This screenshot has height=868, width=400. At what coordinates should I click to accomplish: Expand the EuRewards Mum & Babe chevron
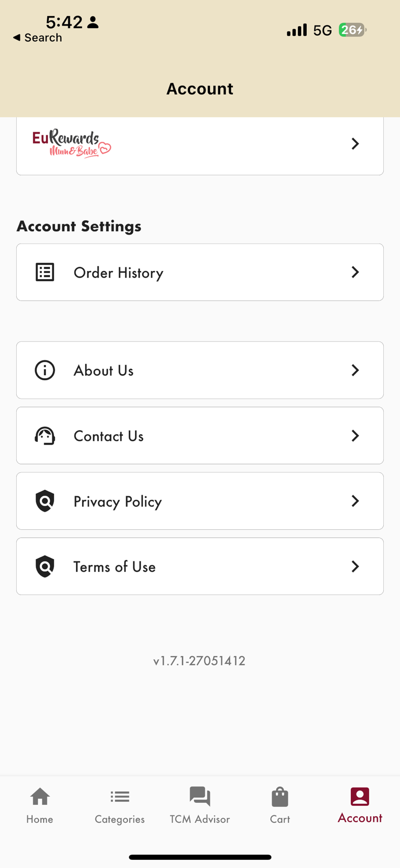point(355,144)
